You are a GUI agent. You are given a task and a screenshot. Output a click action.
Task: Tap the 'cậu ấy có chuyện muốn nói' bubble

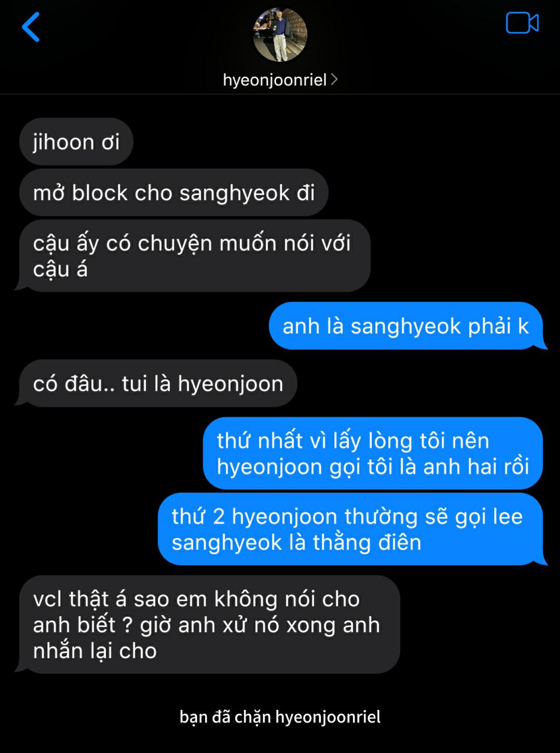(195, 256)
